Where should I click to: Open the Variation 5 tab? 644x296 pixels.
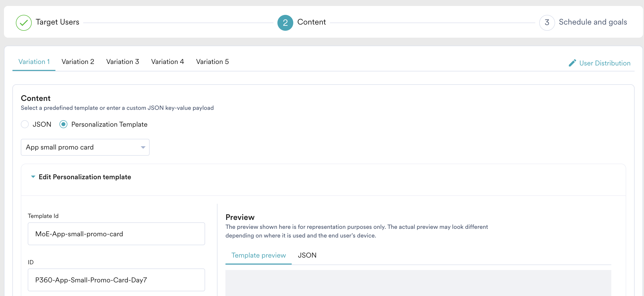[212, 62]
